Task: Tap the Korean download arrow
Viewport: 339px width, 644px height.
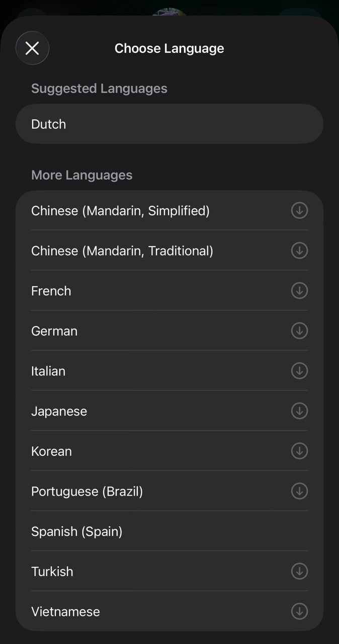Action: 299,451
